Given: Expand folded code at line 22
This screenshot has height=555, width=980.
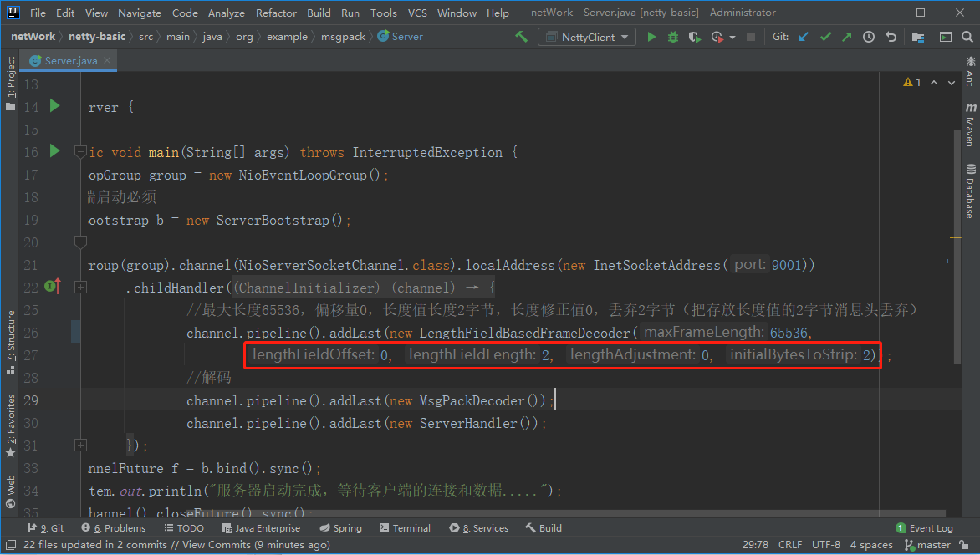Looking at the screenshot, I should pos(80,287).
